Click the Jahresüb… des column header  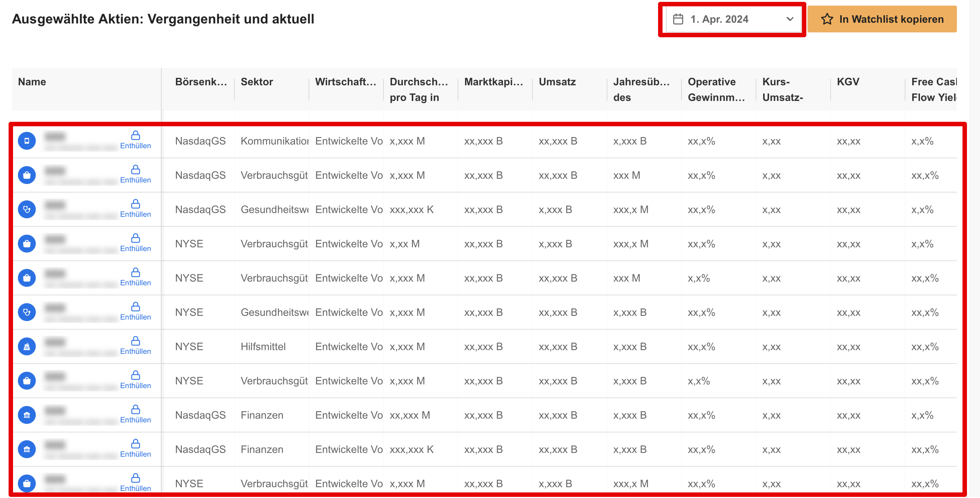click(641, 90)
